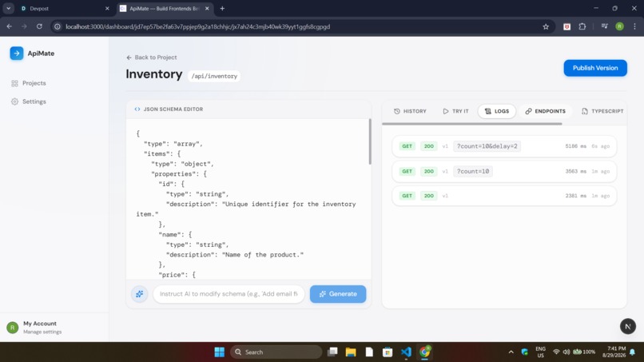Viewport: 644px width, 362px height.
Task: Click the ApiMate logo icon
Action: (x=17, y=54)
